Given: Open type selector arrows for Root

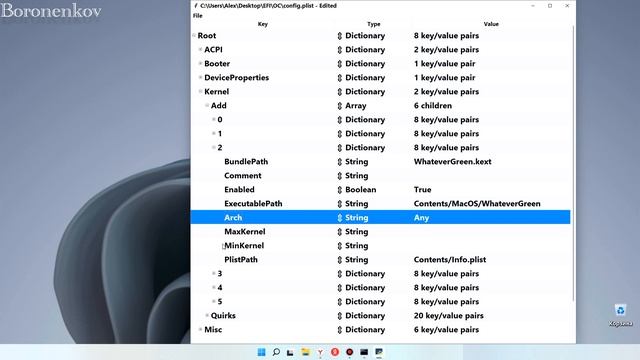Looking at the screenshot, I should click(x=340, y=36).
